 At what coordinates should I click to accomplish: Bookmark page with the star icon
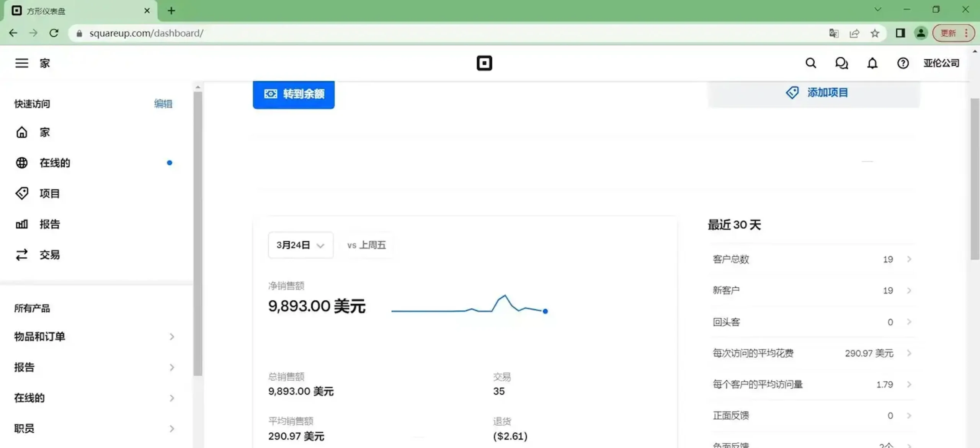coord(875,33)
